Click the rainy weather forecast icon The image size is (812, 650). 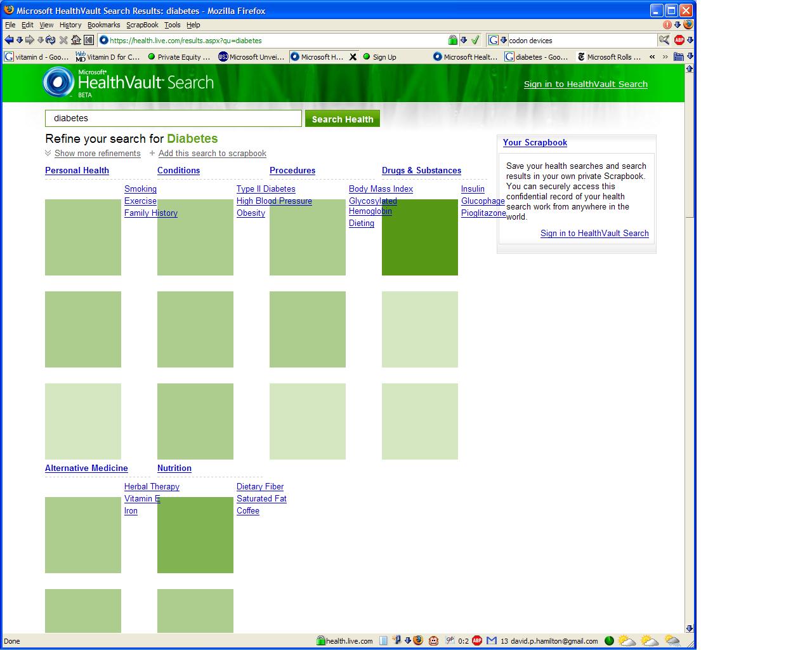point(672,640)
